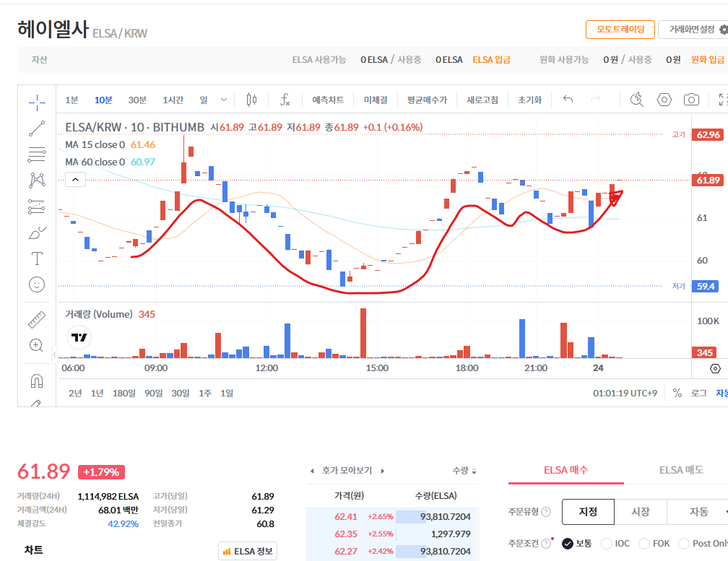Open 오토트레이딩 auto trading
Screen dimensions: 728x561
coord(620,30)
